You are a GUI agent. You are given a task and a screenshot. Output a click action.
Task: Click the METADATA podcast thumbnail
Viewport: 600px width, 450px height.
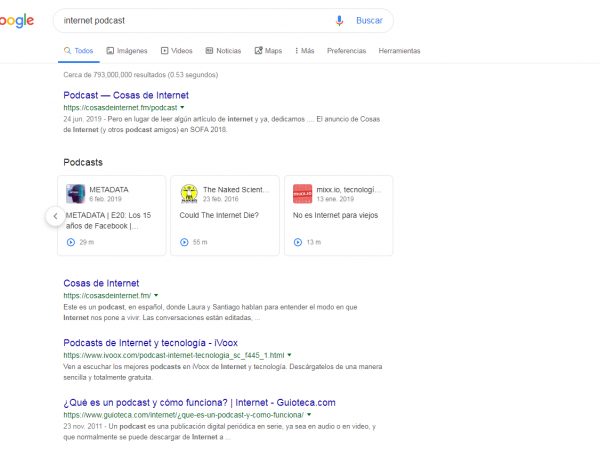pos(75,194)
